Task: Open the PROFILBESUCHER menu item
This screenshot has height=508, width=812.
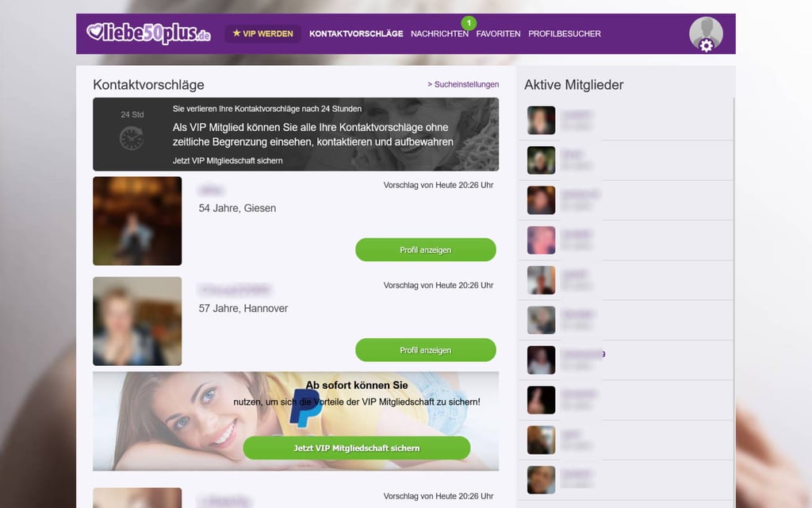Action: (565, 33)
